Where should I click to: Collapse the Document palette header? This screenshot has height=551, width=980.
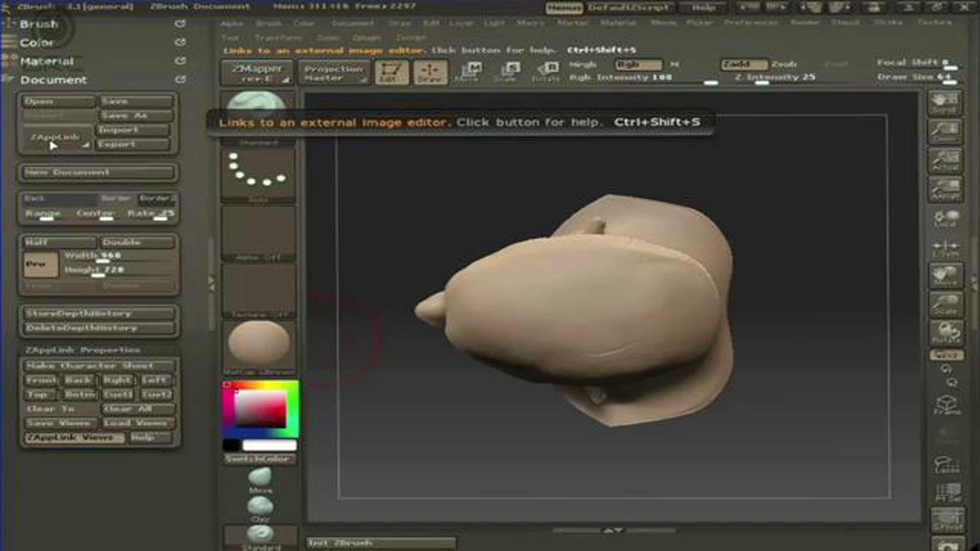(54, 80)
